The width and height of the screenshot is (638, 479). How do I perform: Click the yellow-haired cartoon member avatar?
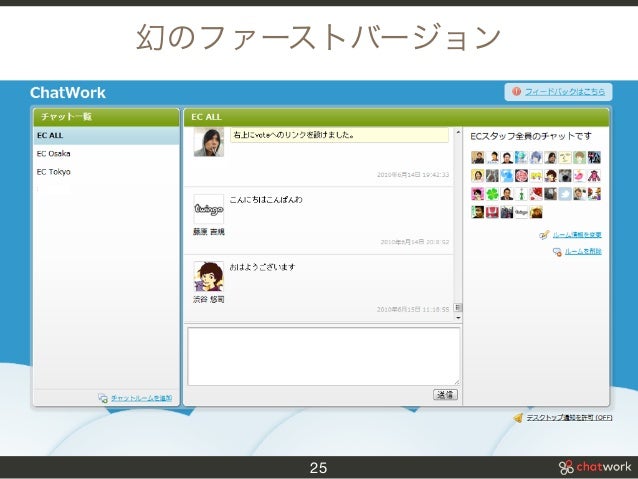pyautogui.click(x=536, y=175)
